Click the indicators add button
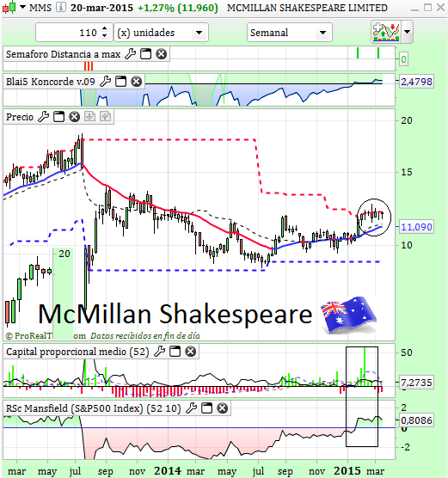 (x=386, y=32)
